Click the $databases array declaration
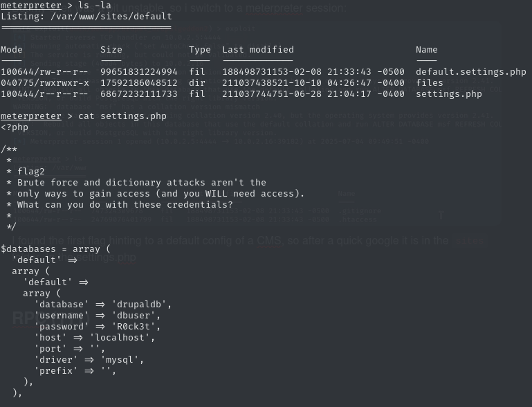Viewport: 532px width, 407px height. (55, 249)
